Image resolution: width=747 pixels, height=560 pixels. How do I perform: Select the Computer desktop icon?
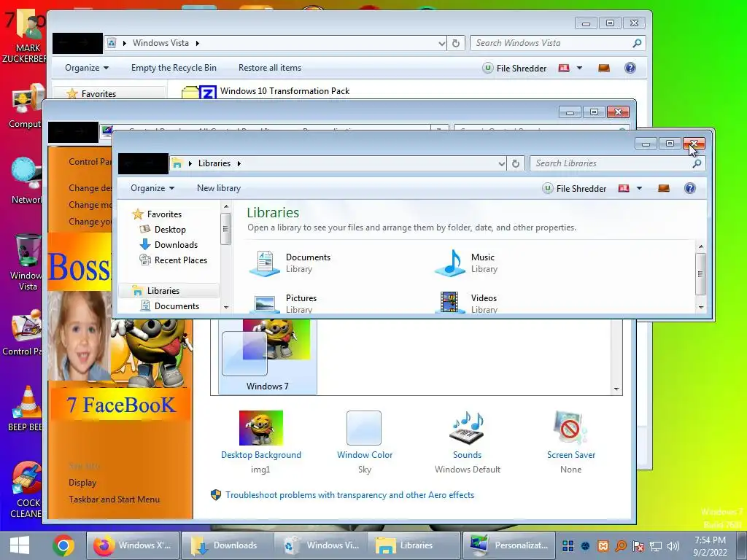tap(26, 106)
